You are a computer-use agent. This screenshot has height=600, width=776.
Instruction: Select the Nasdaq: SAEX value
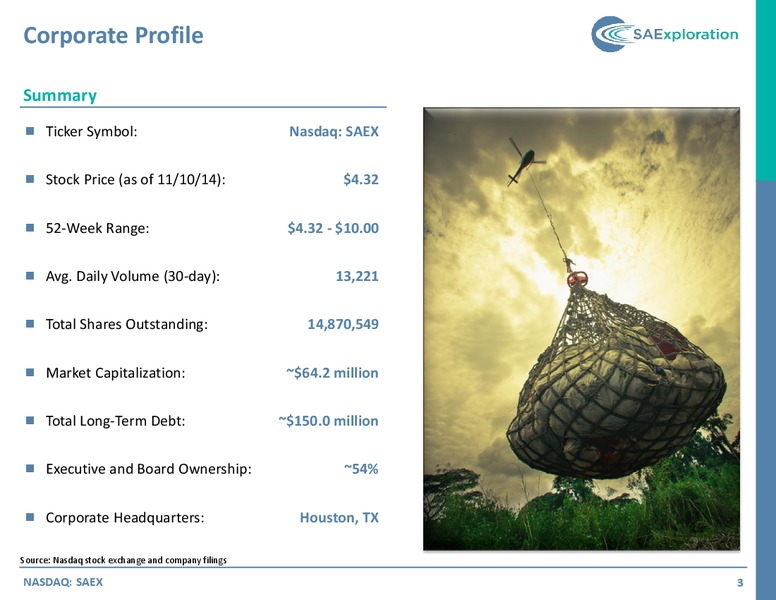[334, 131]
